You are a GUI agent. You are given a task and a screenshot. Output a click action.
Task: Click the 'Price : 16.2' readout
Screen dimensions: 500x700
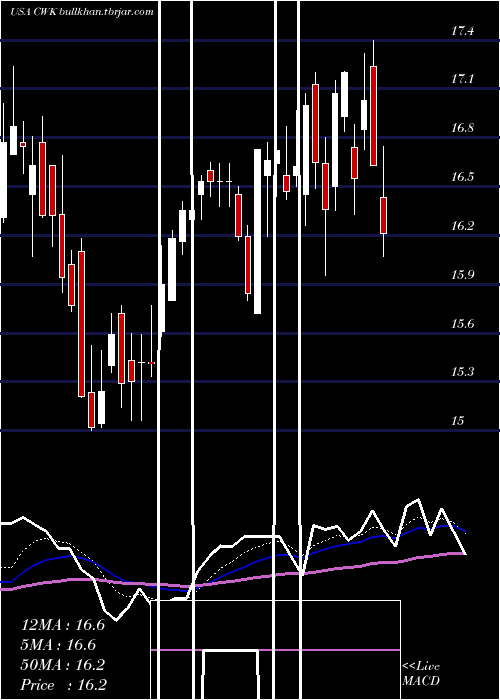tap(64, 685)
